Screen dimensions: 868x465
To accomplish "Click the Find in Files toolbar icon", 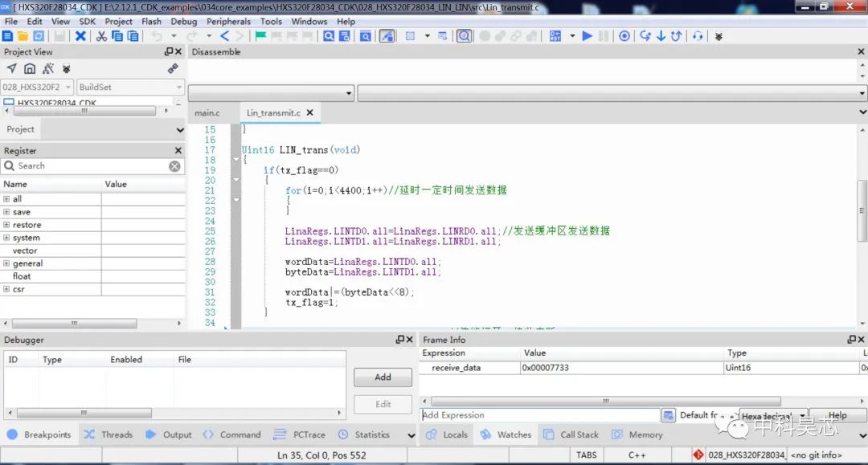I will point(344,36).
